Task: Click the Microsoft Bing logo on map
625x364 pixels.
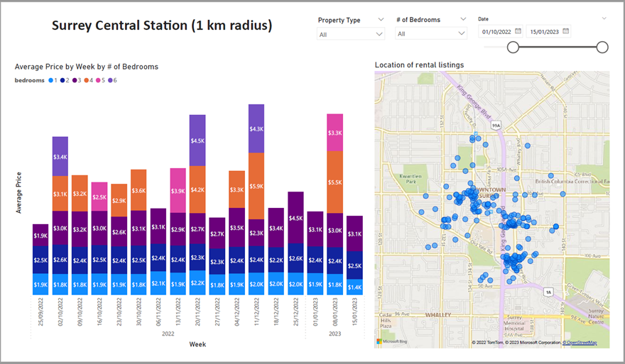Action: click(392, 342)
